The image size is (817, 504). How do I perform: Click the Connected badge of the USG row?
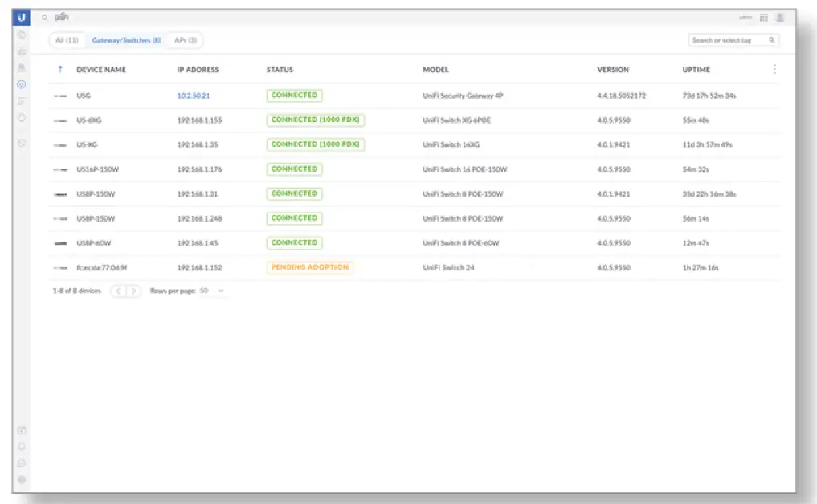[294, 96]
